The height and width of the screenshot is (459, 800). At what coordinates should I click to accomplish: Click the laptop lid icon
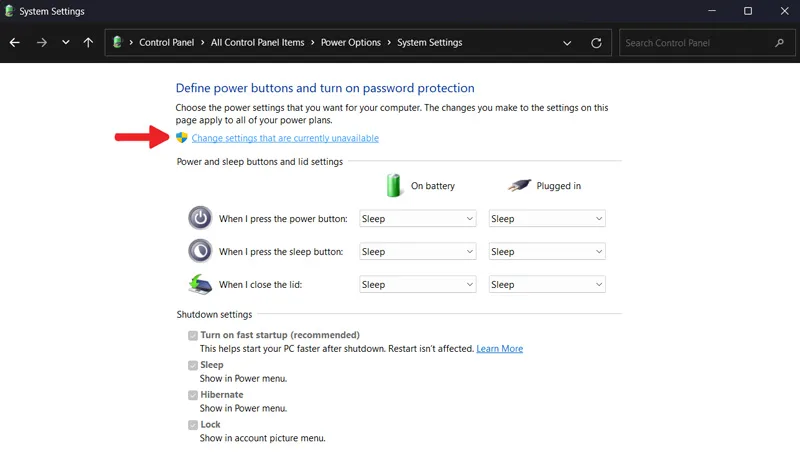coord(200,284)
